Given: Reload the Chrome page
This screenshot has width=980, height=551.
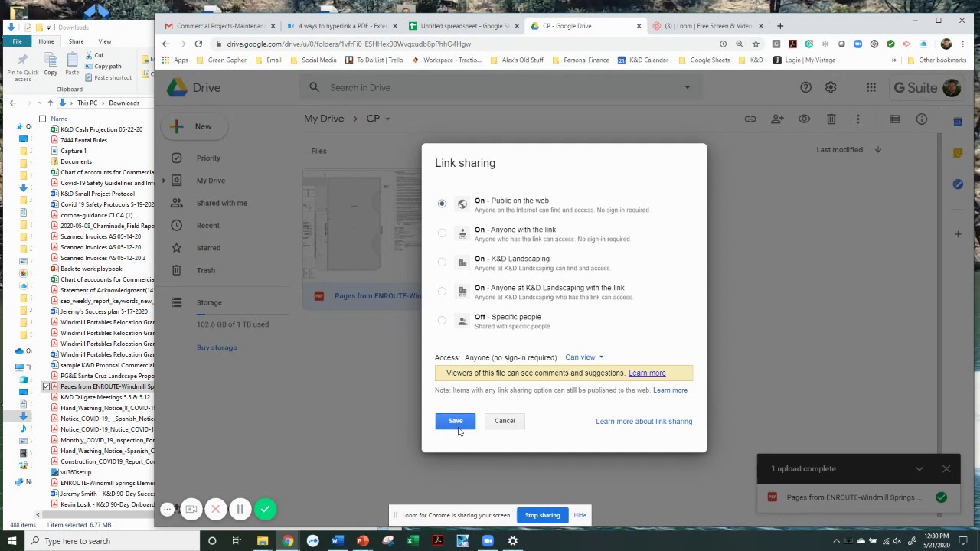Looking at the screenshot, I should coord(198,44).
